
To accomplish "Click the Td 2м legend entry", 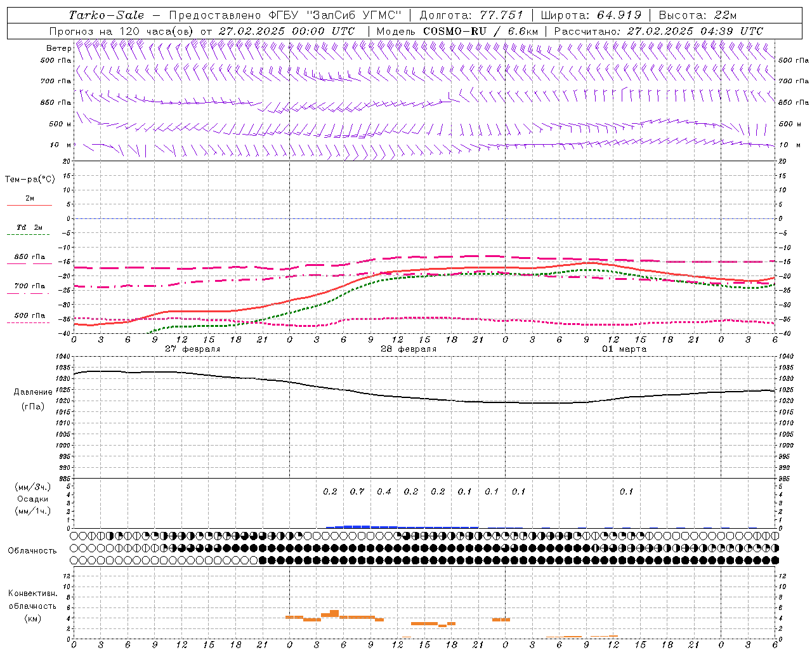I will point(29,227).
